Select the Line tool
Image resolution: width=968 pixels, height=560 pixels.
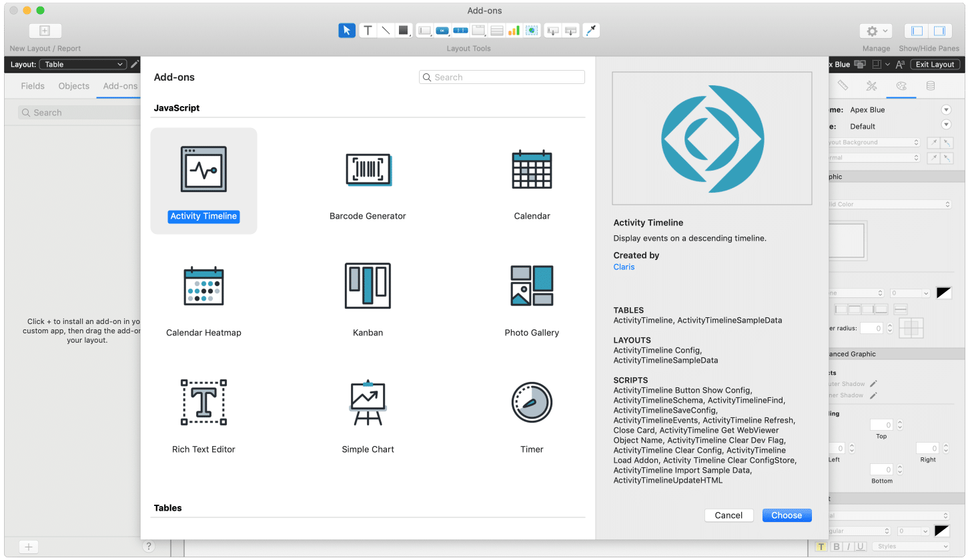[x=385, y=30]
